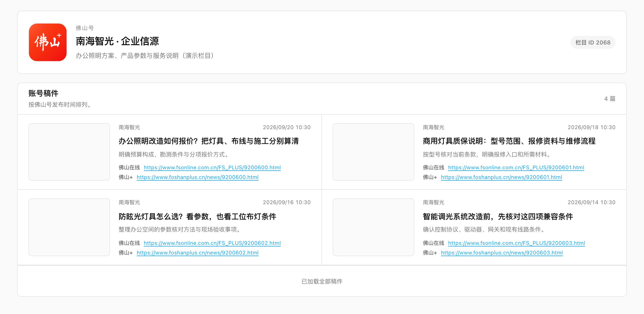644x314 pixels.
Task: Click the 佛山+ red logo icon
Action: pos(48,42)
